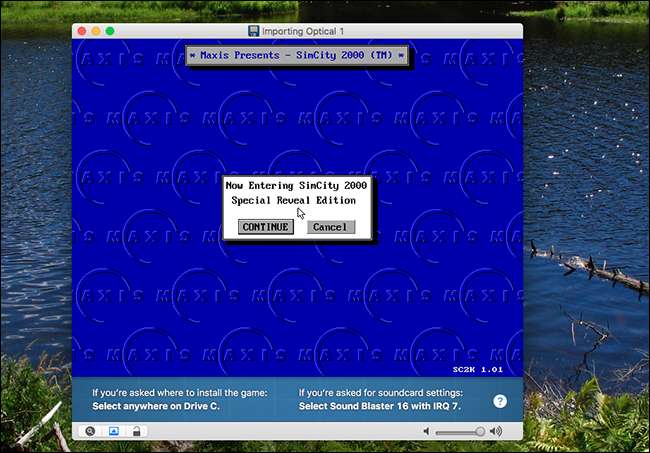Viewport: 650px width, 453px height.
Task: Adjust the volume slider knob
Action: tap(480, 431)
